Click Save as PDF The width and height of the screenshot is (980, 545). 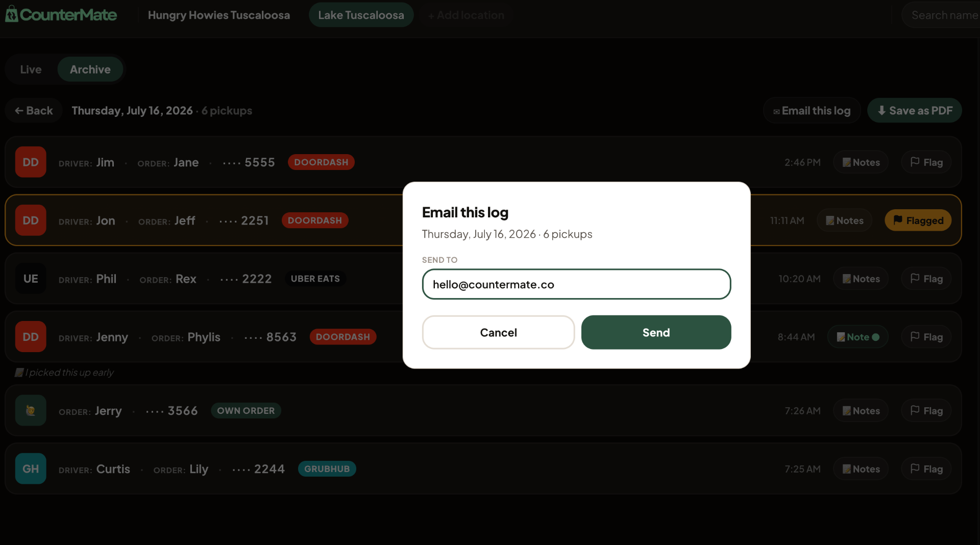915,111
